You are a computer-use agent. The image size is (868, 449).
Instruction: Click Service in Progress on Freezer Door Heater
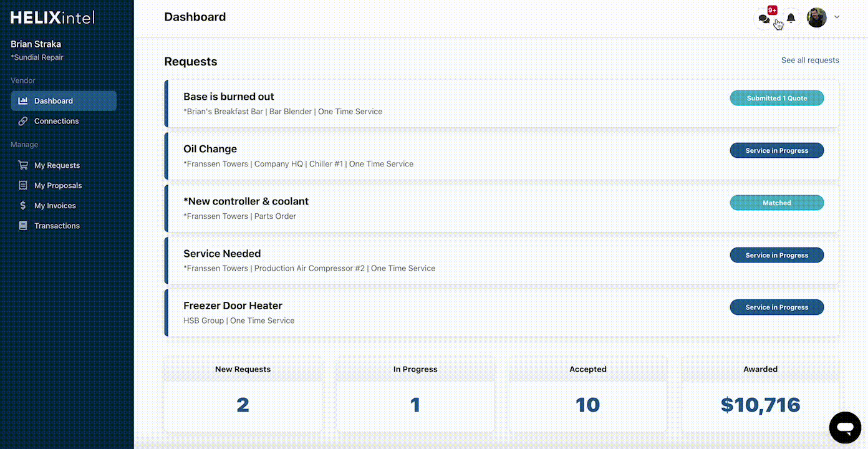(x=776, y=307)
